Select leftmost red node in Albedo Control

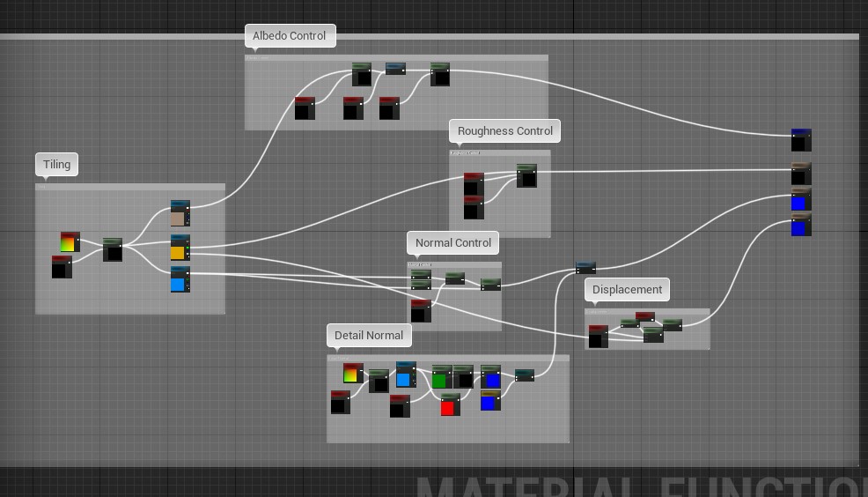(305, 108)
